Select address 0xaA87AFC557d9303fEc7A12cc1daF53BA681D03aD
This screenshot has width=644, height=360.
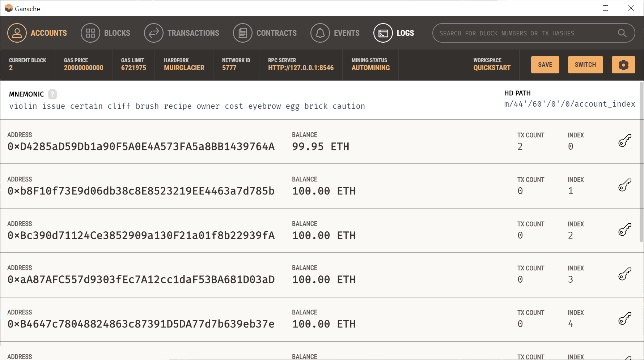click(x=141, y=279)
